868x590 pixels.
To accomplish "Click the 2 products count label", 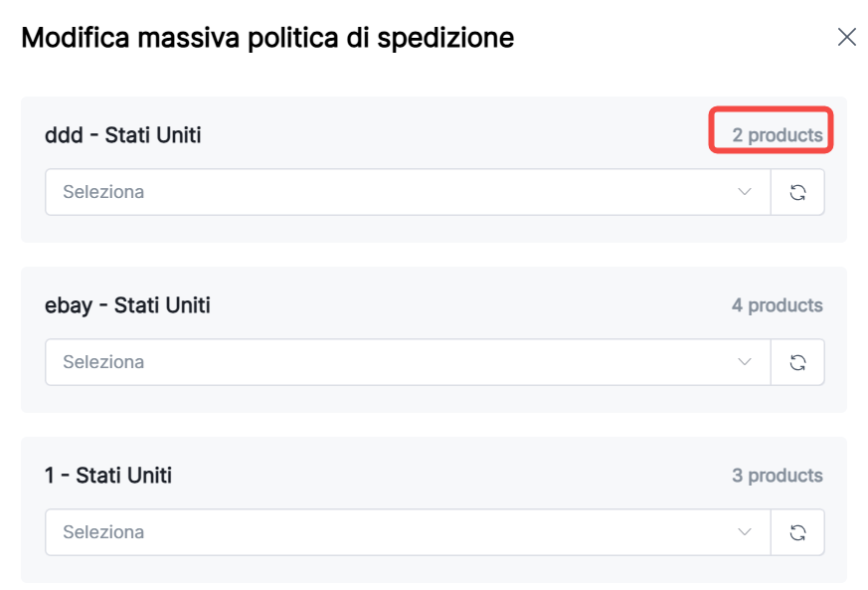I will [x=777, y=135].
